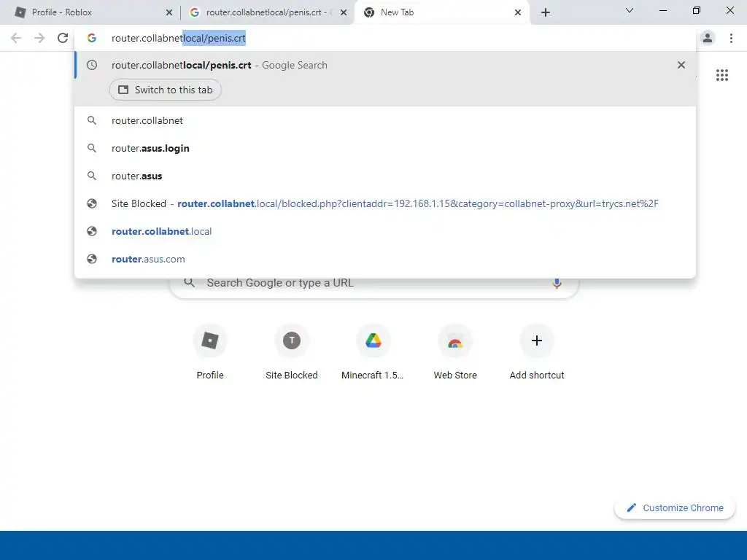Screen dimensions: 747x560
Task: Click the Switch to this tab button
Action: click(166, 90)
